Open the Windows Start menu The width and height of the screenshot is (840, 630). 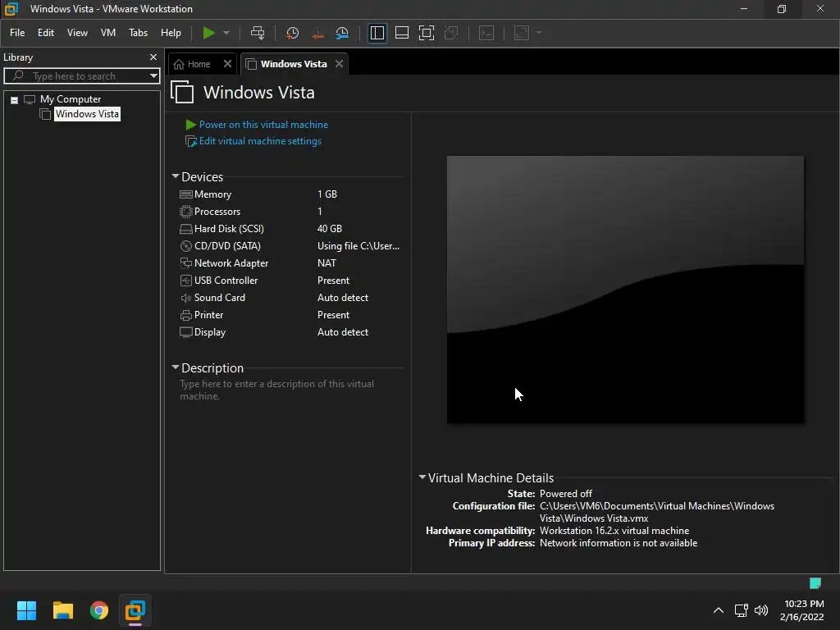(26, 610)
